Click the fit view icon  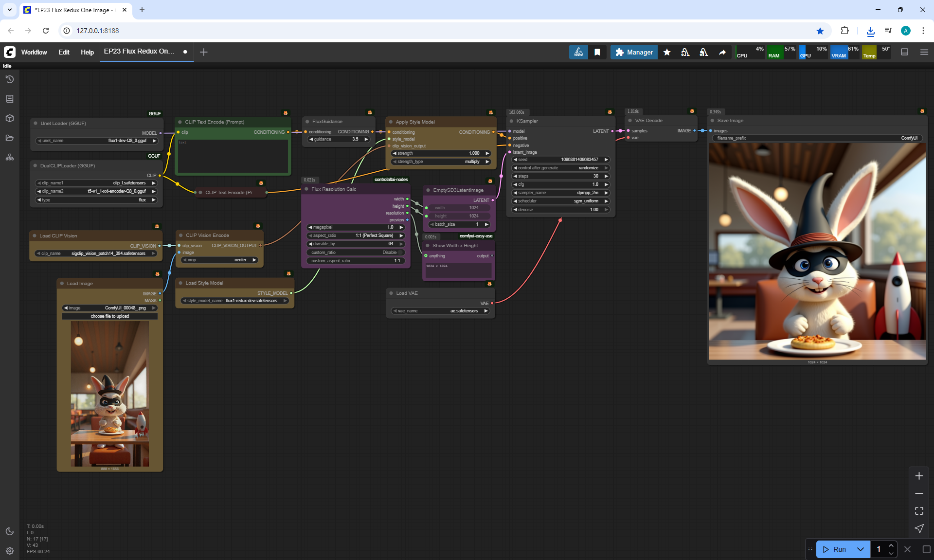(919, 511)
